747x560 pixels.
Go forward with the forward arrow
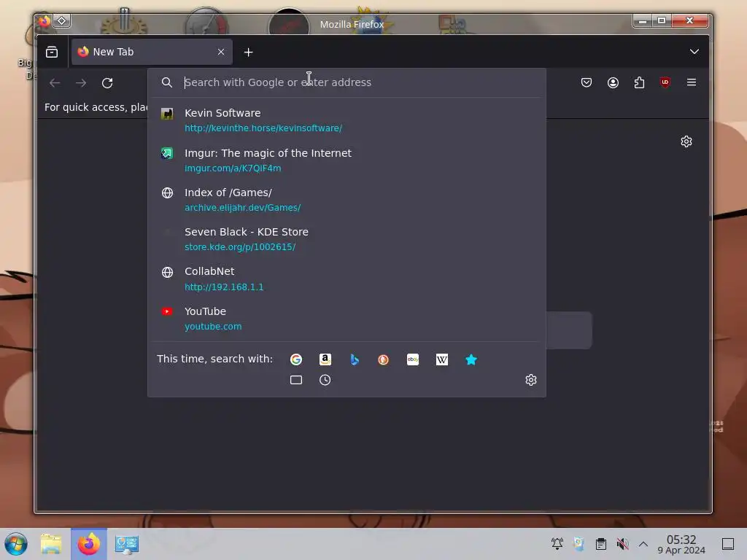pos(81,83)
